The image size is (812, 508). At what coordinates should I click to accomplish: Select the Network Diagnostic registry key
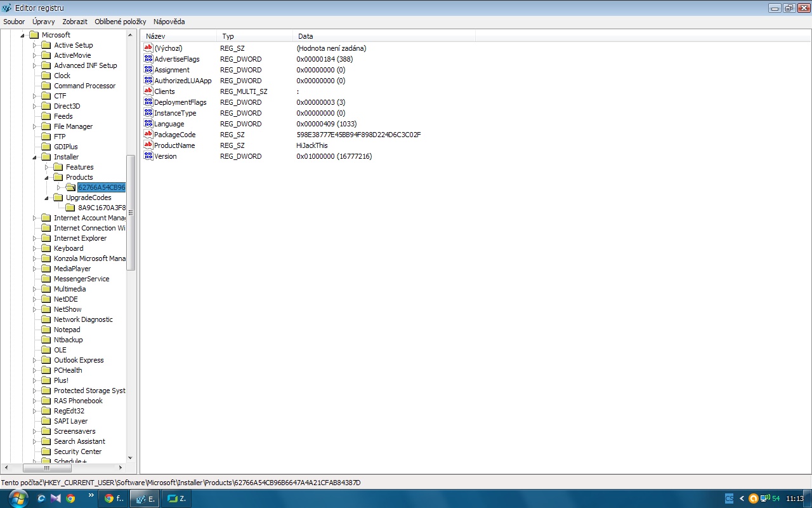point(83,319)
